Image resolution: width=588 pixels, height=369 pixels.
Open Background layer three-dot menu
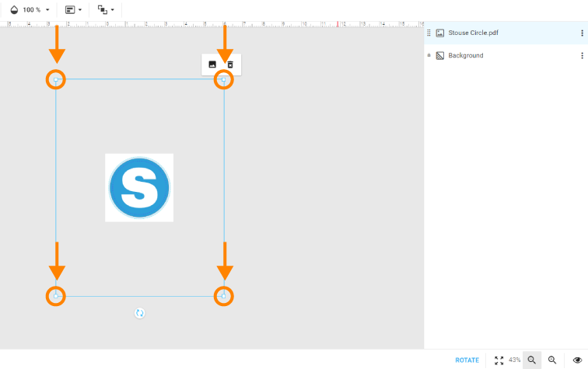pos(581,56)
